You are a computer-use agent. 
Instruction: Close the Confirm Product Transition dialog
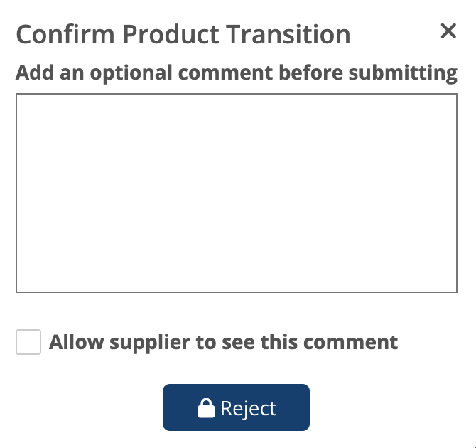pos(448,31)
